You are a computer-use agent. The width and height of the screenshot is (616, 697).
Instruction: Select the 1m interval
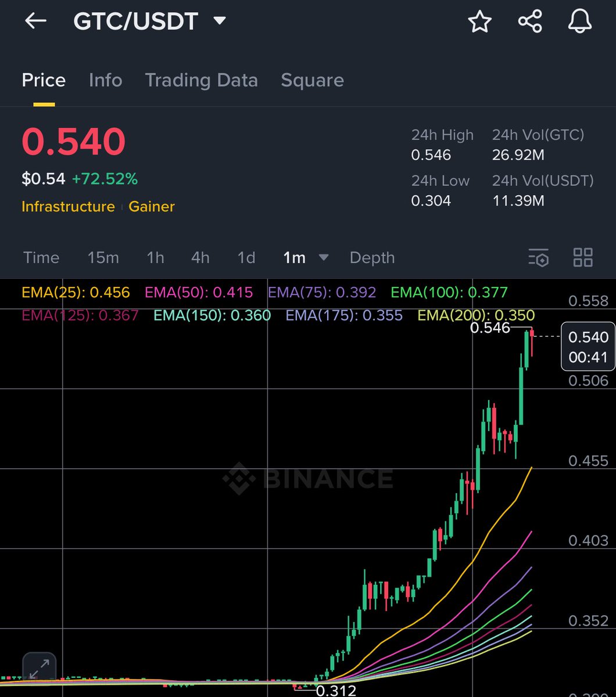coord(294,257)
